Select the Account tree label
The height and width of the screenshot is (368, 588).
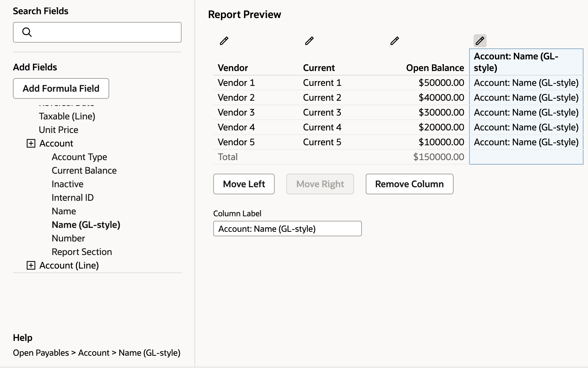point(56,143)
